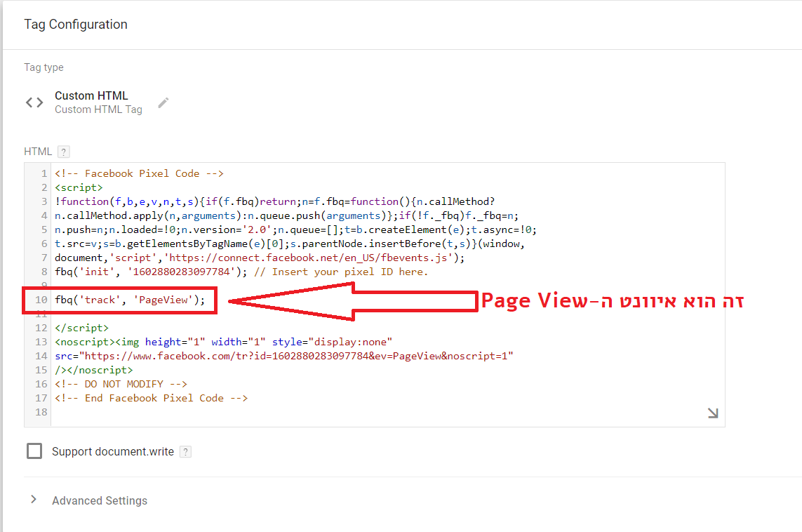
Task: Click the n.callMethod.apply code line
Action: coord(286,216)
